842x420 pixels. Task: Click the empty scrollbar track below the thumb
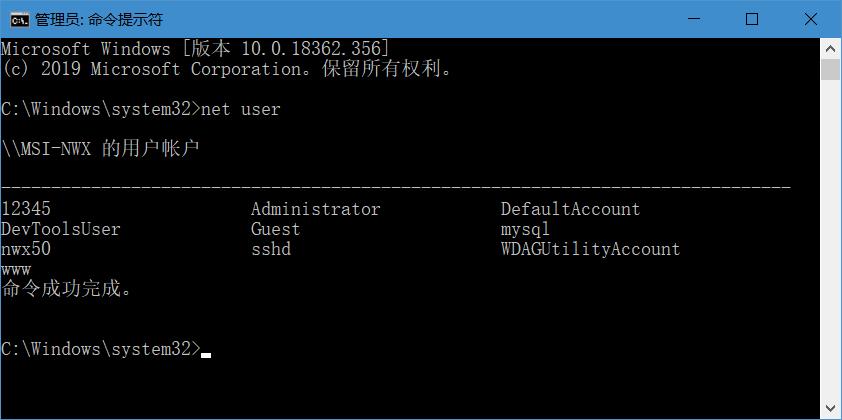tap(830, 250)
